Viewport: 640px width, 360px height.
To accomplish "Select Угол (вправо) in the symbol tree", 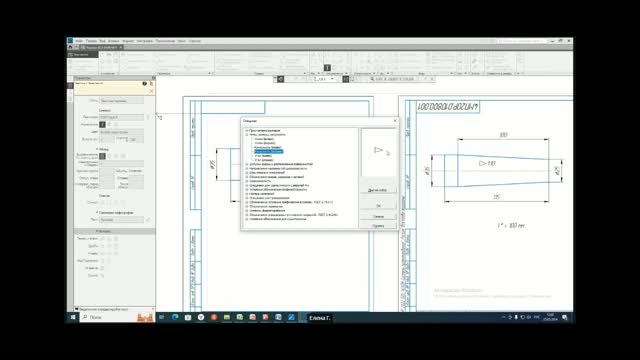I will pos(264,160).
